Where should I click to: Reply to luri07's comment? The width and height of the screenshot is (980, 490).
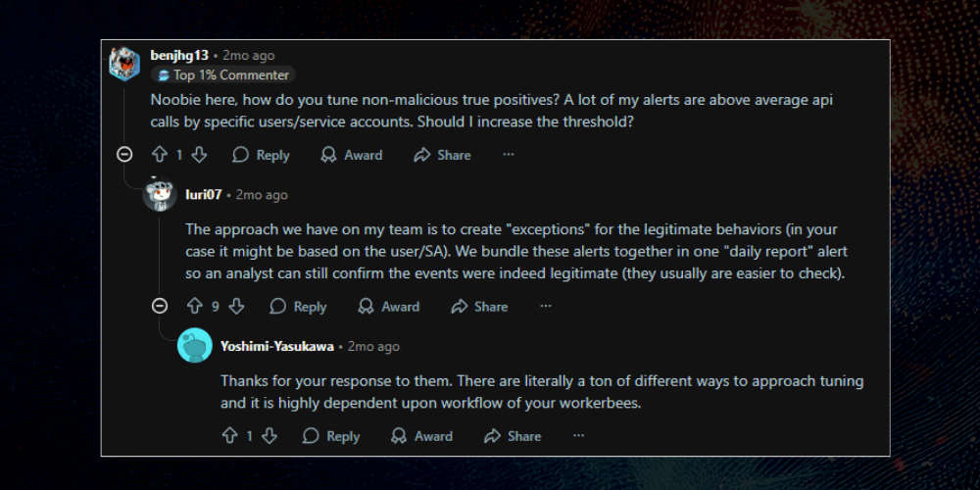coord(298,307)
